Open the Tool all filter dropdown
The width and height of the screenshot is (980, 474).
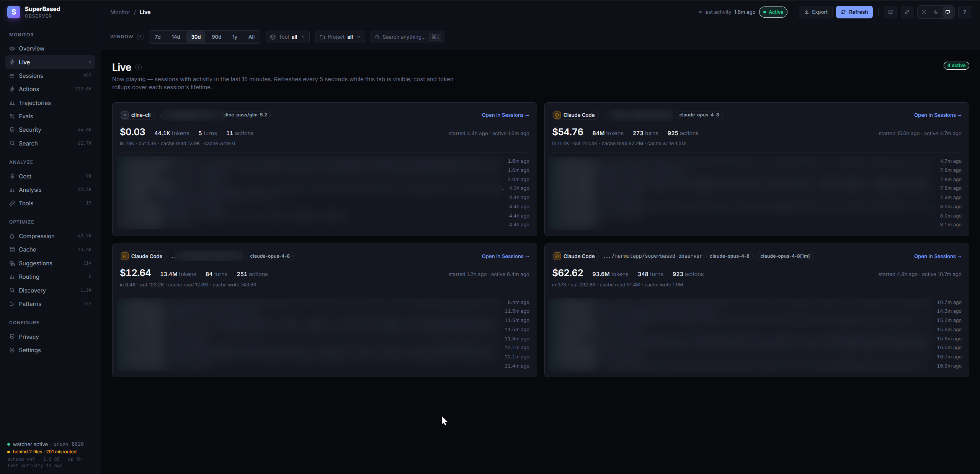coord(288,37)
